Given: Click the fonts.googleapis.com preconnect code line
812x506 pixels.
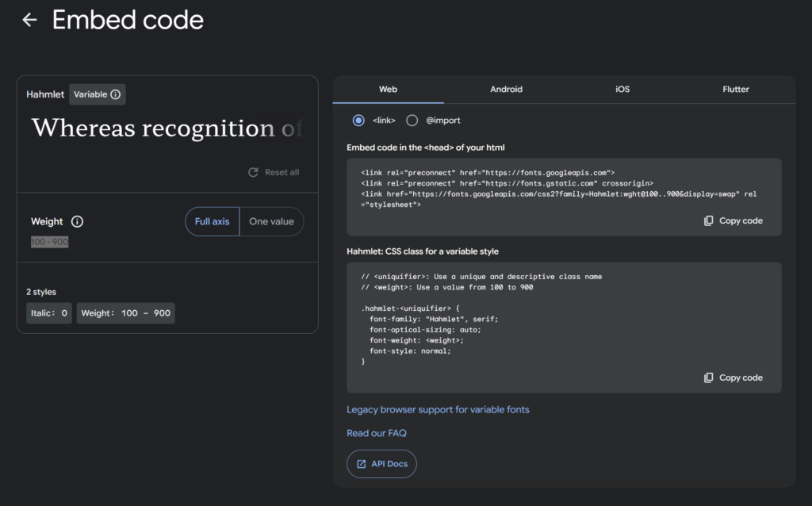Looking at the screenshot, I should pyautogui.click(x=488, y=173).
